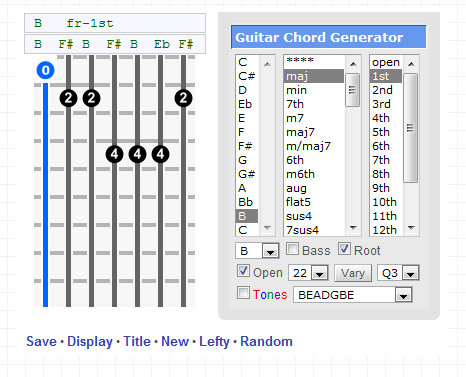Click the up arrow of the root note list
Image resolution: width=466 pixels, height=377 pixels.
tap(267, 64)
